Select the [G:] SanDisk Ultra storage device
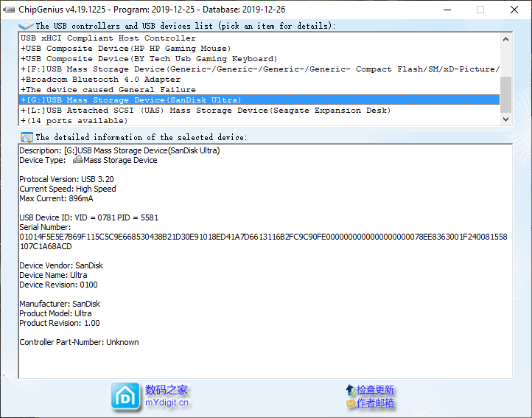 259,100
